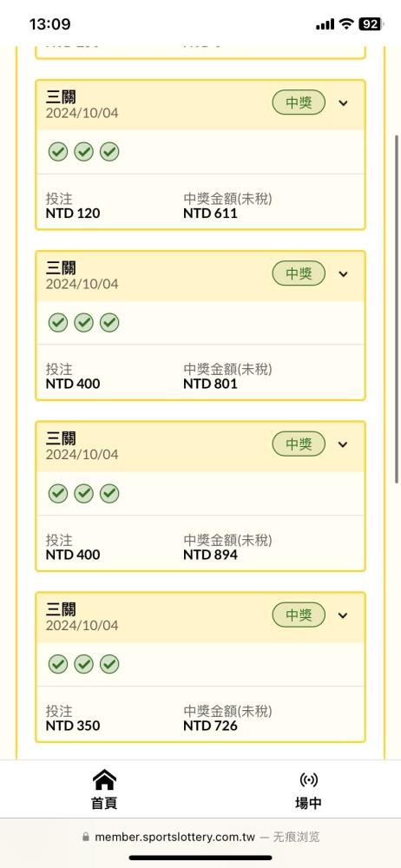The image size is (401, 868).
Task: Click the member.sportslottery.com.tw address bar
Action: tap(200, 837)
